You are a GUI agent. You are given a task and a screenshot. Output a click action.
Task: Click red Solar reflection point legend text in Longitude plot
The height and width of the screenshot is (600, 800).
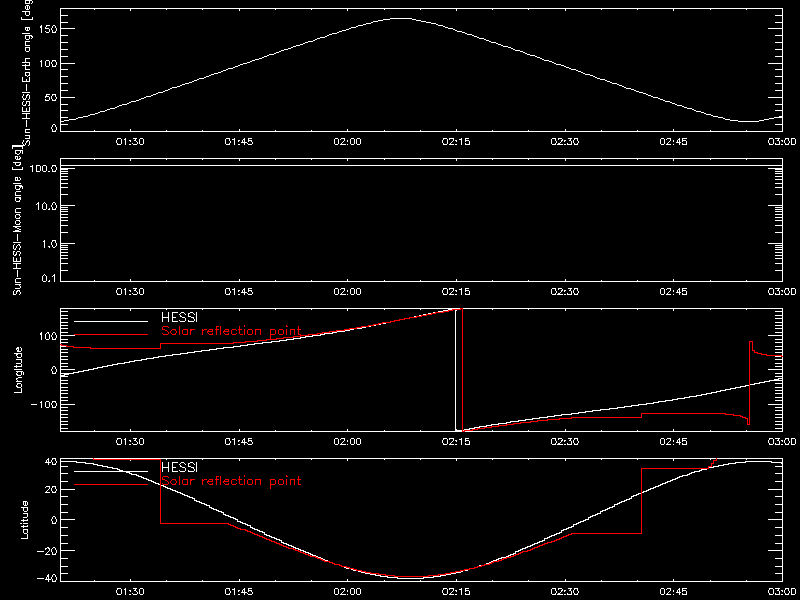[x=231, y=331]
